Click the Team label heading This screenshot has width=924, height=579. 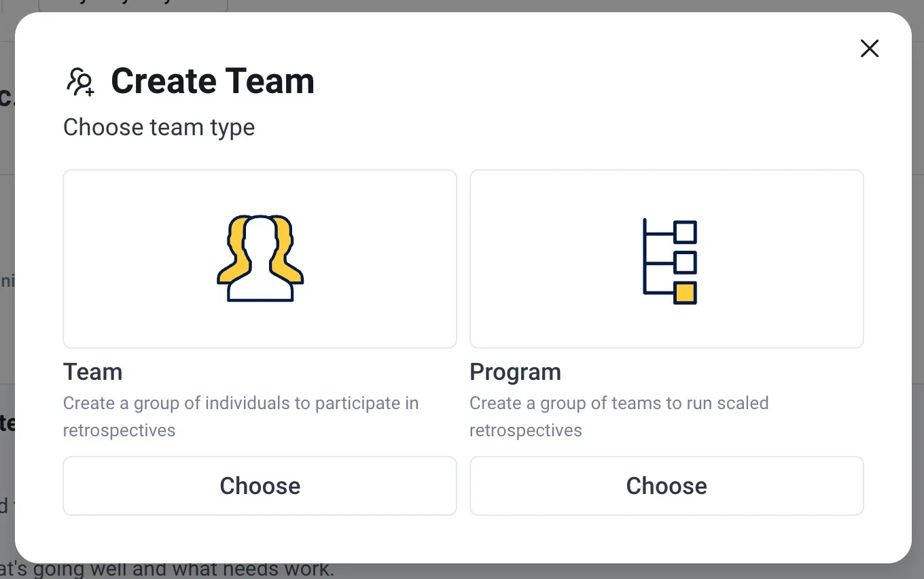pyautogui.click(x=92, y=372)
